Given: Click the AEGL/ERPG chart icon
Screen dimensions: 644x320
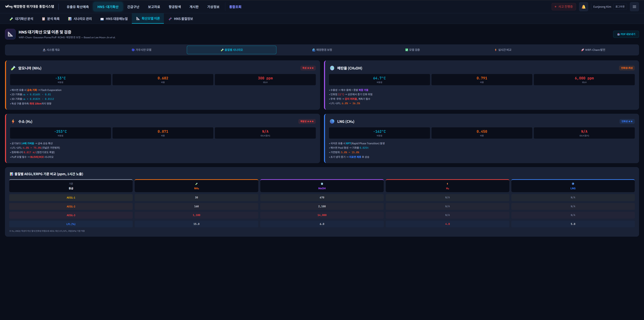Looking at the screenshot, I should click(11, 174).
